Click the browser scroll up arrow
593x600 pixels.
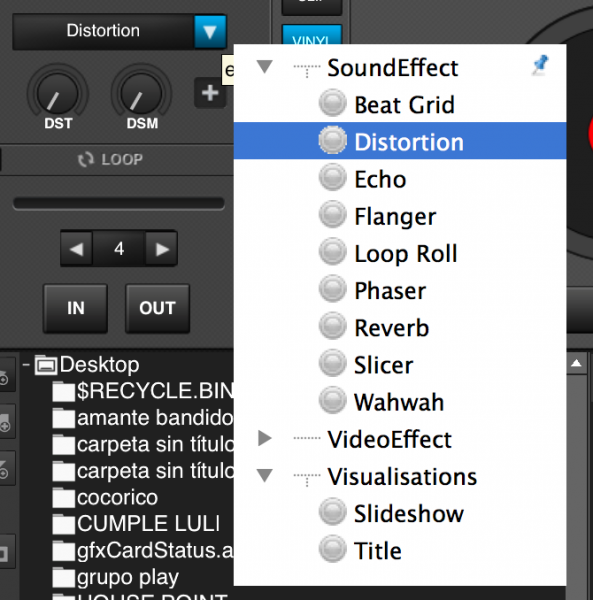click(576, 364)
